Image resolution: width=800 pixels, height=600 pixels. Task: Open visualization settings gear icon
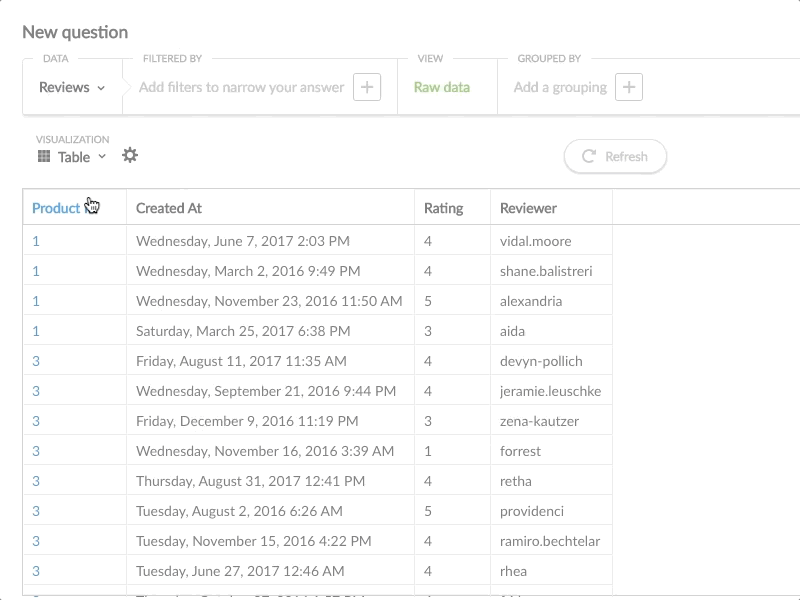(x=130, y=156)
